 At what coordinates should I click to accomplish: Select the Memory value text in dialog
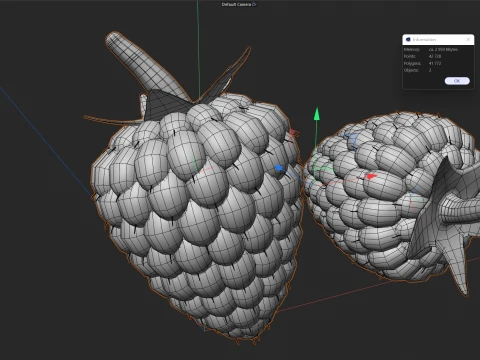[443, 49]
